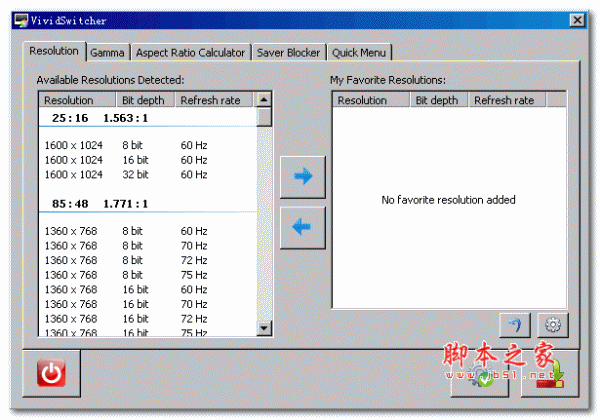Switch to the Saver Blocker tab
The height and width of the screenshot is (420, 600).
click(288, 52)
